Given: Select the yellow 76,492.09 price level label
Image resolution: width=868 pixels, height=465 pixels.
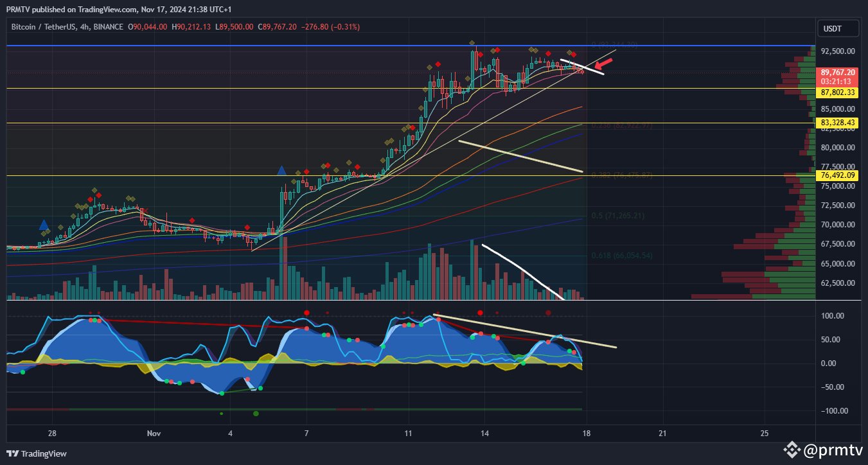Looking at the screenshot, I should [x=837, y=175].
